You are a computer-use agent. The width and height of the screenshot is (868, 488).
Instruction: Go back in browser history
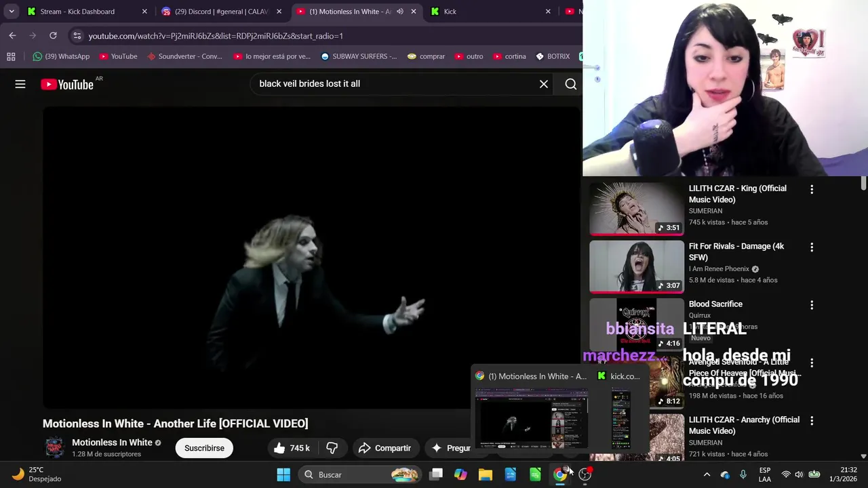tap(12, 36)
